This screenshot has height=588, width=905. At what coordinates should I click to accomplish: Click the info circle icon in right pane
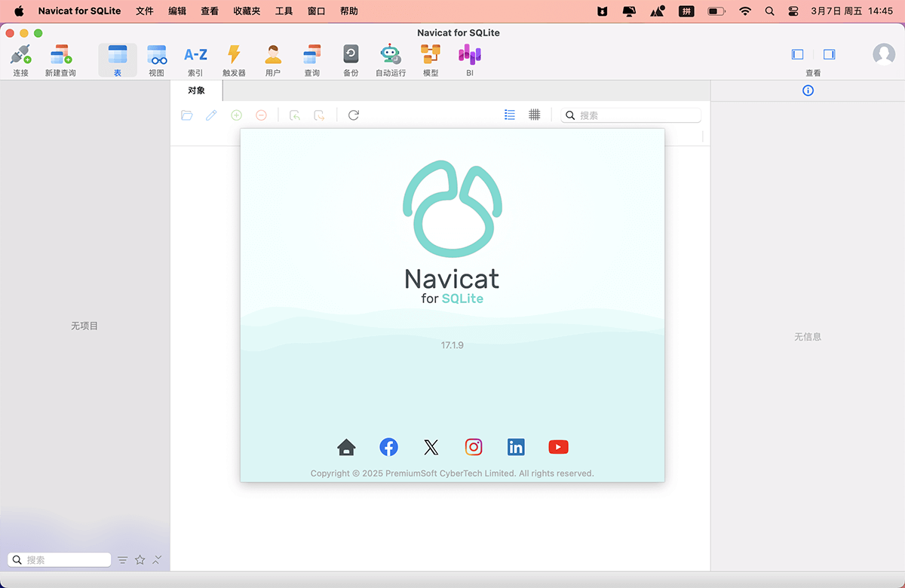pyautogui.click(x=808, y=90)
